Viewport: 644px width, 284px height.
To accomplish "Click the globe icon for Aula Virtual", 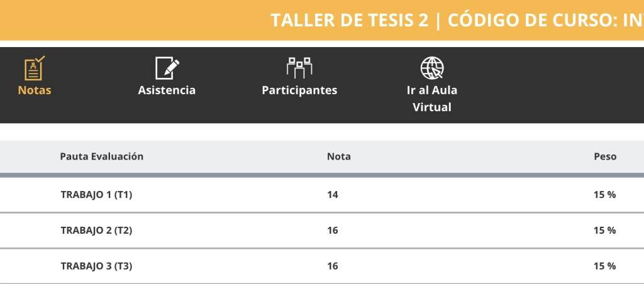I will pos(432,67).
